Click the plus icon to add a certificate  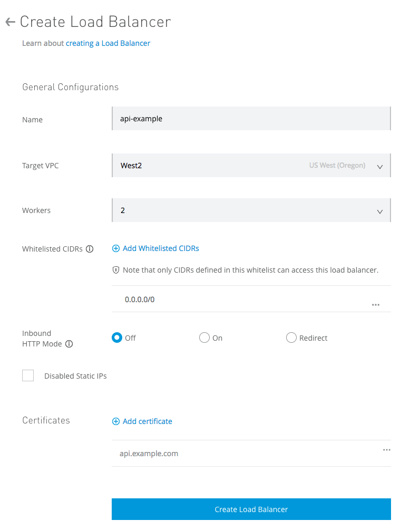(116, 421)
